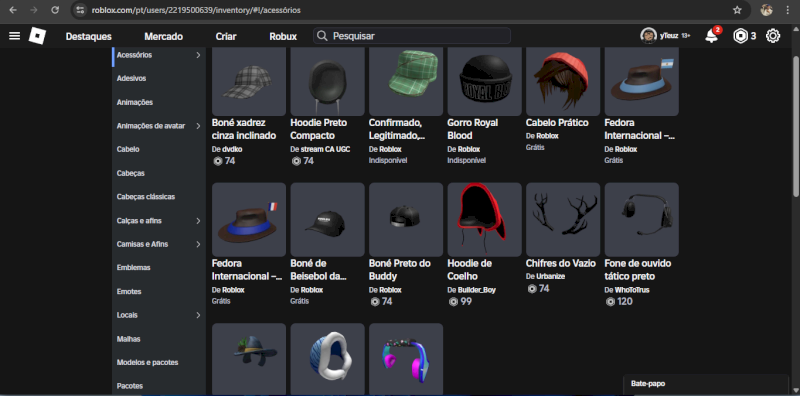Select Emblemas category in sidebar
Image resolution: width=800 pixels, height=396 pixels.
pyautogui.click(x=134, y=267)
